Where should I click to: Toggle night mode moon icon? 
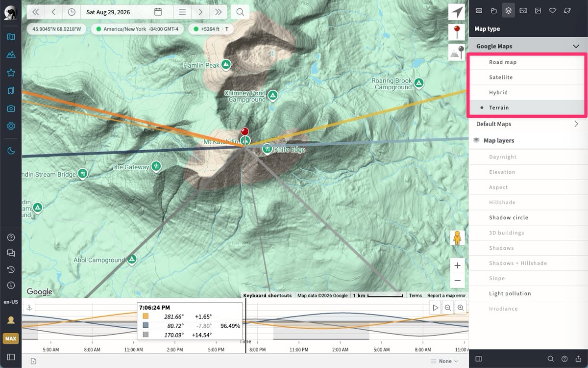coord(11,151)
